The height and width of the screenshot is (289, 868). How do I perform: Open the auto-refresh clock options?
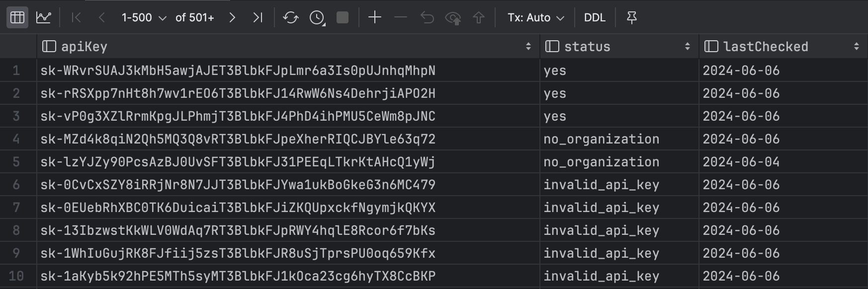point(317,18)
